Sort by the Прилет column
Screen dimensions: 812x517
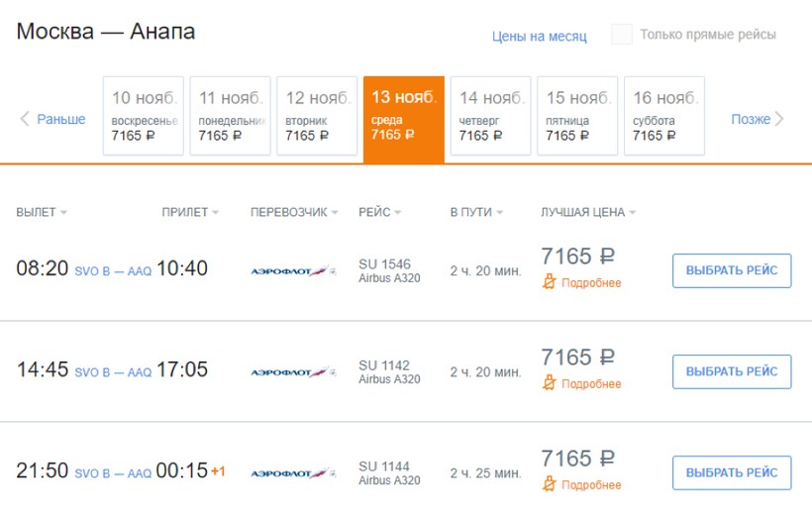click(x=190, y=212)
